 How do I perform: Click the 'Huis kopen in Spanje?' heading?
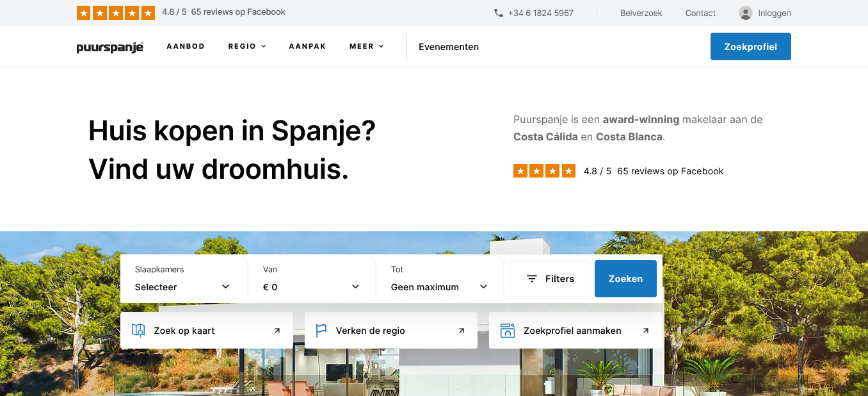click(232, 131)
